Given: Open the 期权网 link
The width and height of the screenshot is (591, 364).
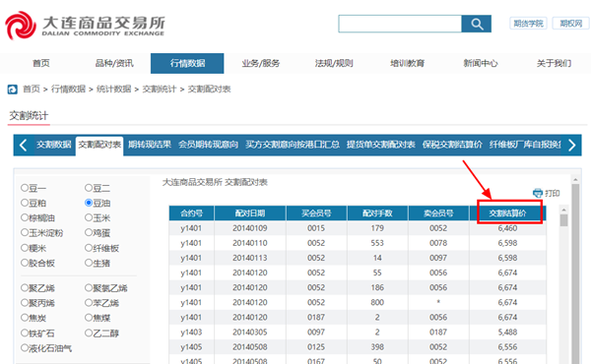Looking at the screenshot, I should [x=570, y=24].
